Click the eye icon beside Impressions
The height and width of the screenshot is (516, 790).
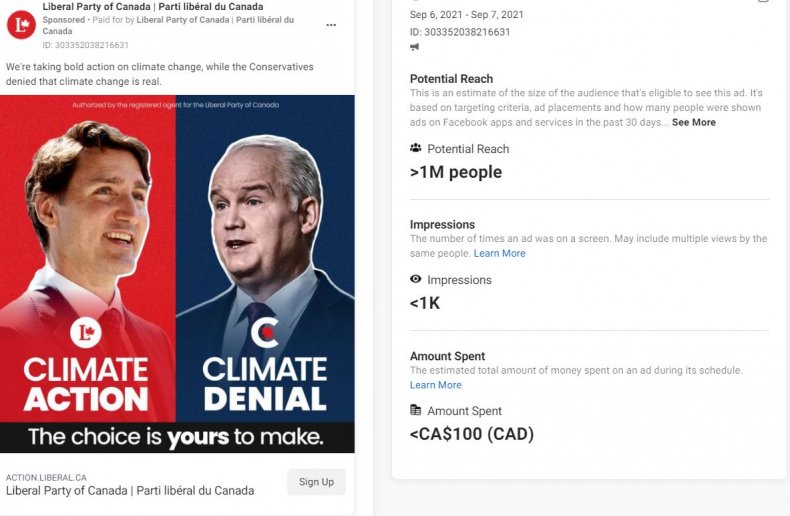pyautogui.click(x=416, y=280)
